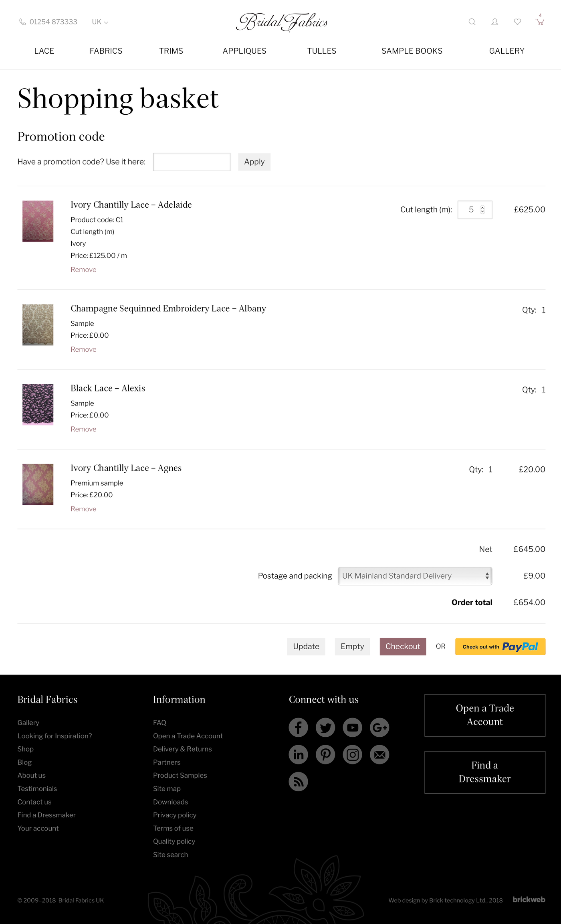The image size is (561, 924).
Task: Open the wishlist heart icon
Action: (517, 22)
